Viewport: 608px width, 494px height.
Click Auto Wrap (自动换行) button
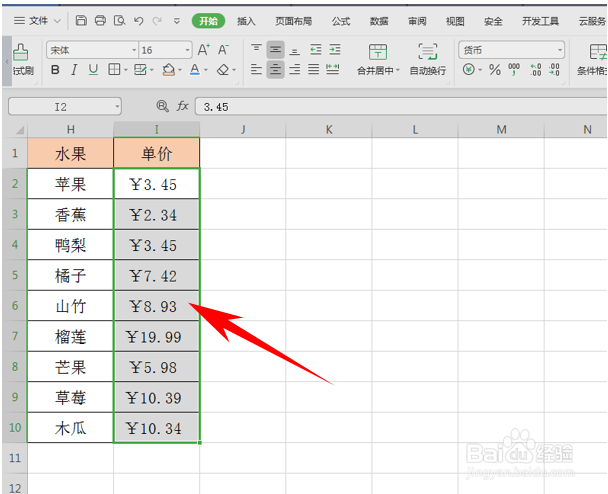point(428,59)
